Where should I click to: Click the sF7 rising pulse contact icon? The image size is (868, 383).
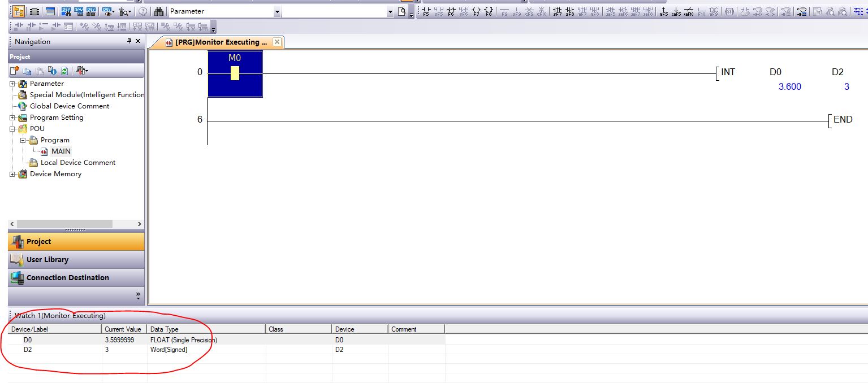558,11
